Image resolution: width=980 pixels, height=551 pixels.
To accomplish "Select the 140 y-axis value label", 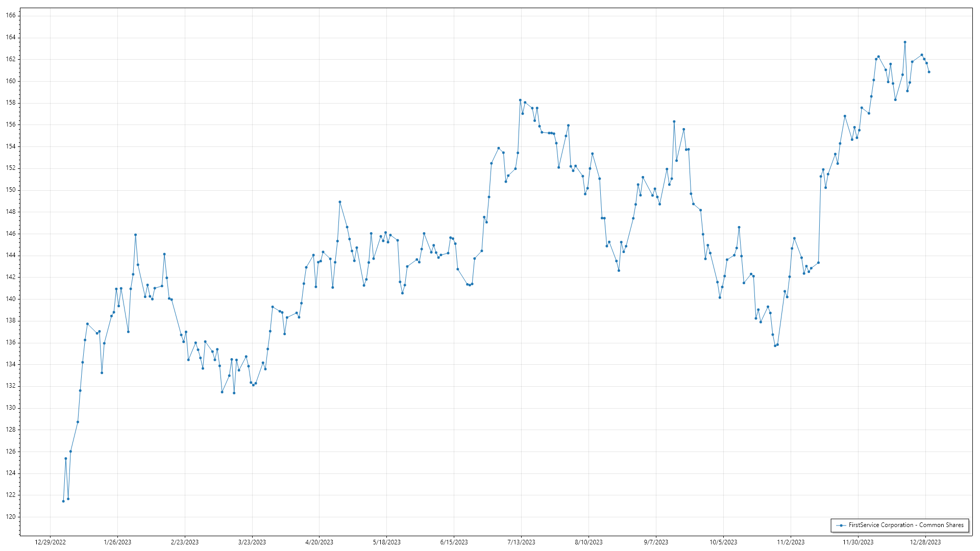I will [x=11, y=299].
